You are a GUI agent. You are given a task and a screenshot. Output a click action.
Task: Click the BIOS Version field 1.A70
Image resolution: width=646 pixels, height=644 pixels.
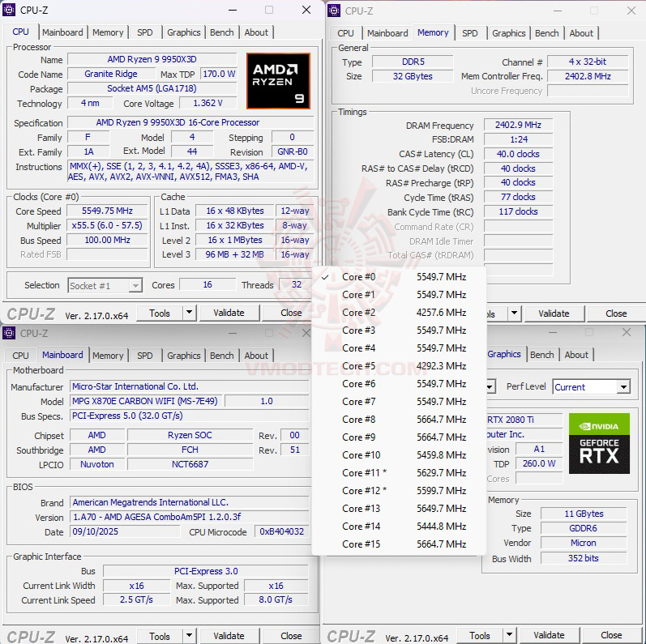point(189,517)
